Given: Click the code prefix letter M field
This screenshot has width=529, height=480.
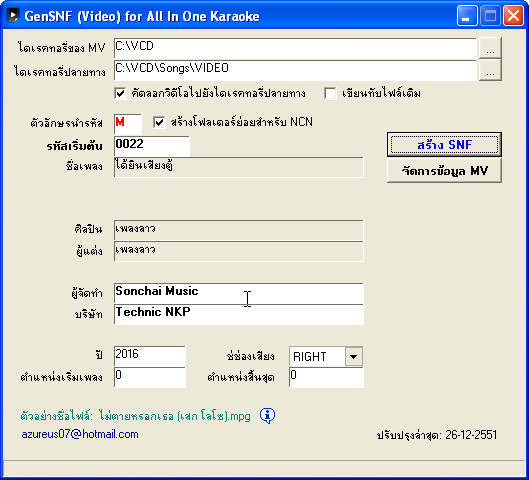Looking at the screenshot, I should [x=128, y=124].
